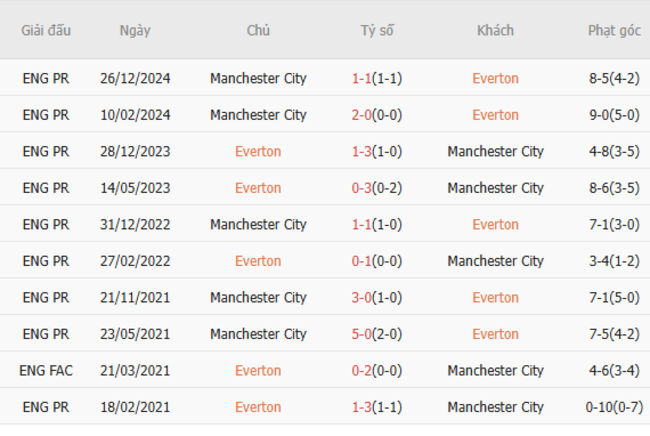Click the 'Chủ' column header
Image resolution: width=650 pixels, height=436 pixels.
click(x=258, y=30)
